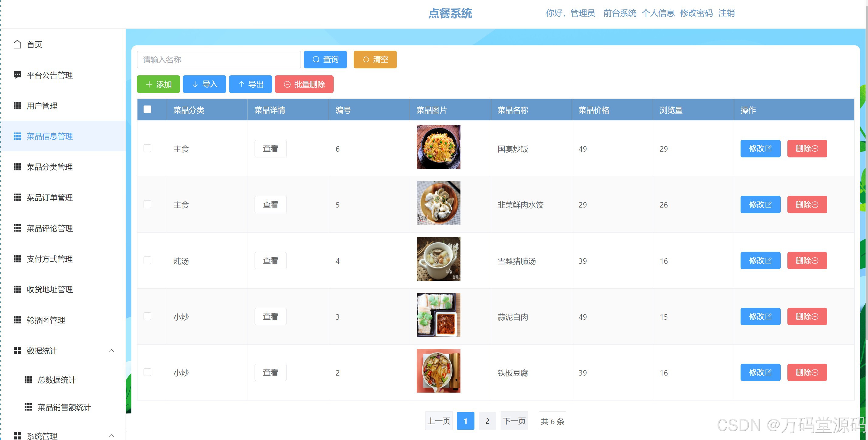Click the grid icon next to 用户管理

[x=17, y=106]
